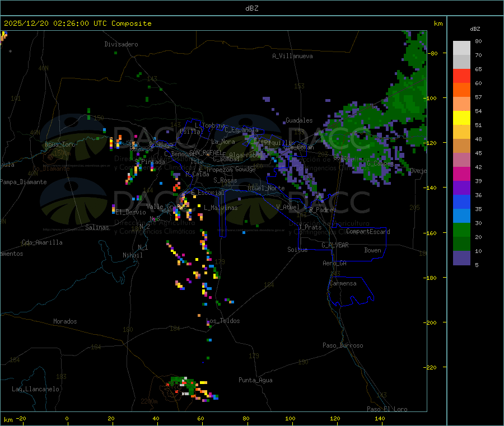Click the V_Atuel map label
The height and width of the screenshot is (426, 504).
tap(288, 207)
